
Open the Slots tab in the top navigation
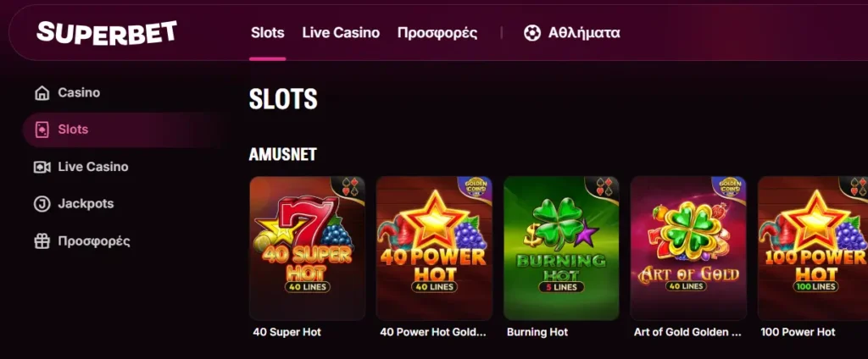click(267, 33)
